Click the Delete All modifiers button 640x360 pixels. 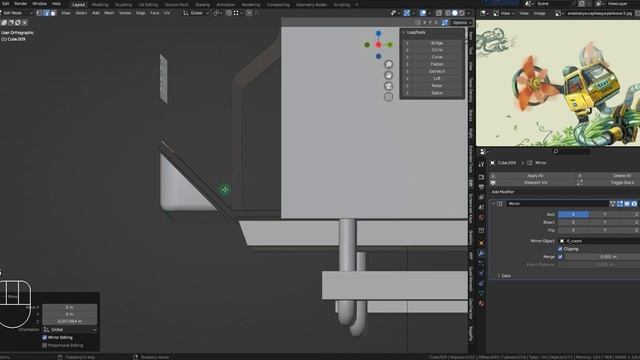(x=622, y=176)
